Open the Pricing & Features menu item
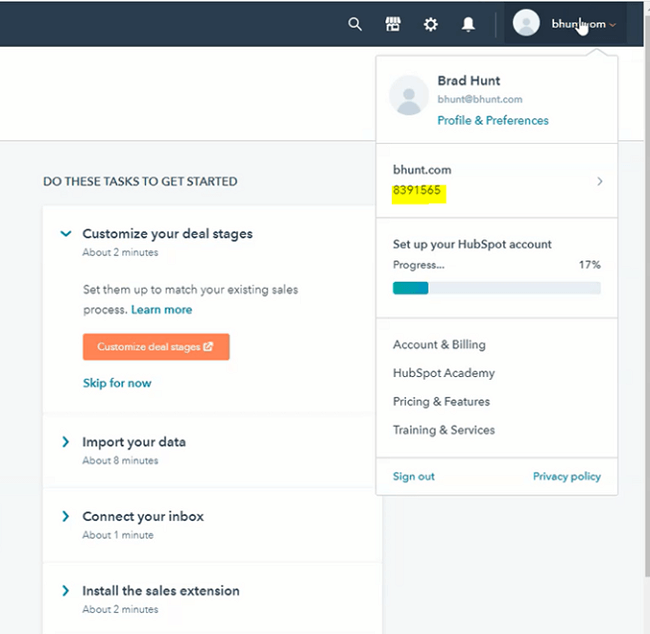 pyautogui.click(x=441, y=401)
